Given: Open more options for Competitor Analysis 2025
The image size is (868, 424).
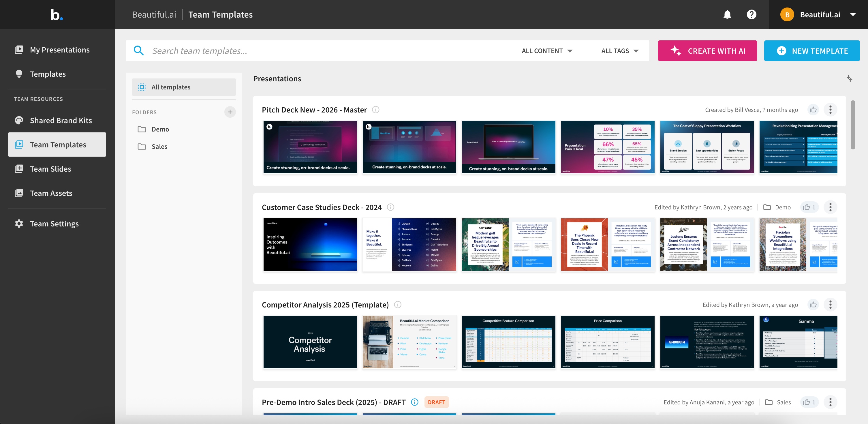Looking at the screenshot, I should click(830, 305).
